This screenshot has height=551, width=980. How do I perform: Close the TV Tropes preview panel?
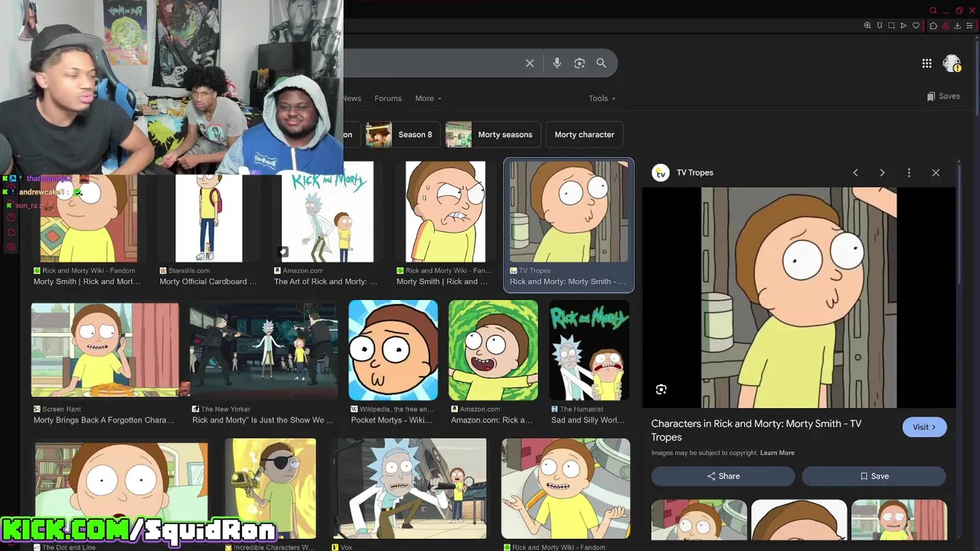click(936, 173)
